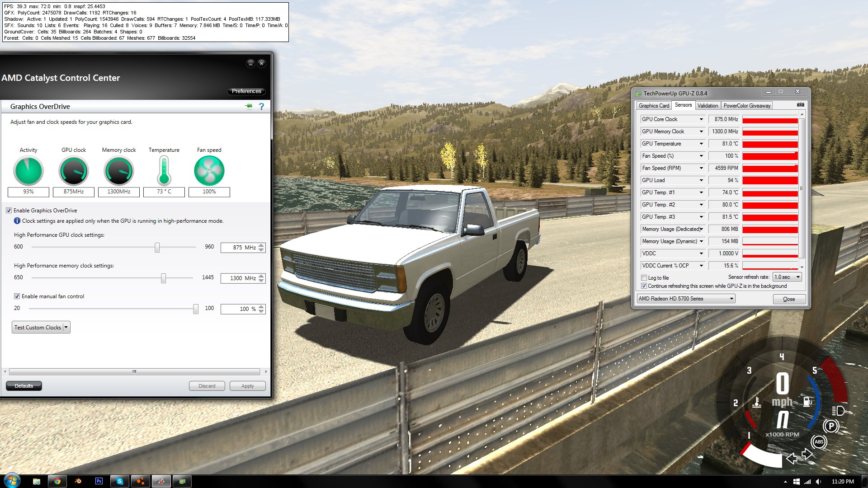Select the Sensors tab in GPU-Z
The width and height of the screenshot is (868, 488).
683,105
